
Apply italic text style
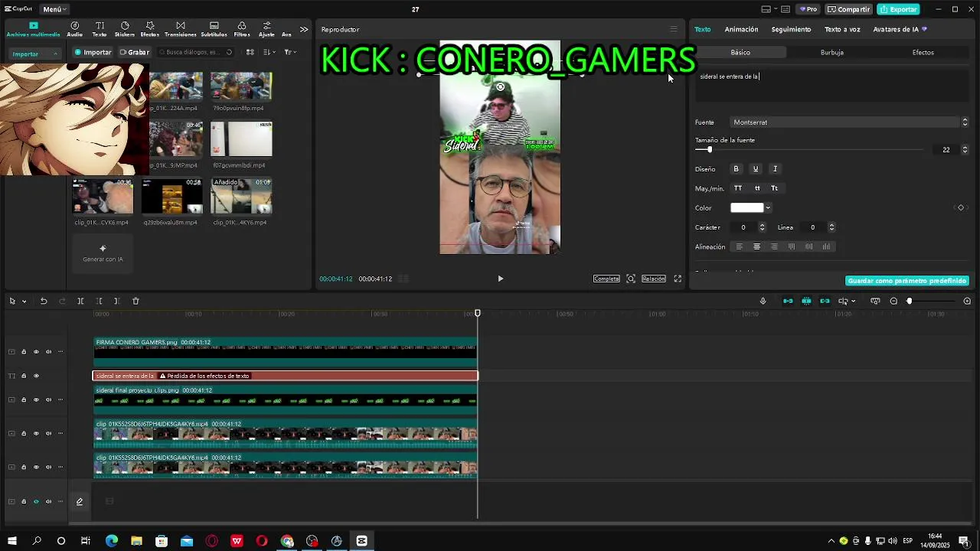coord(775,169)
